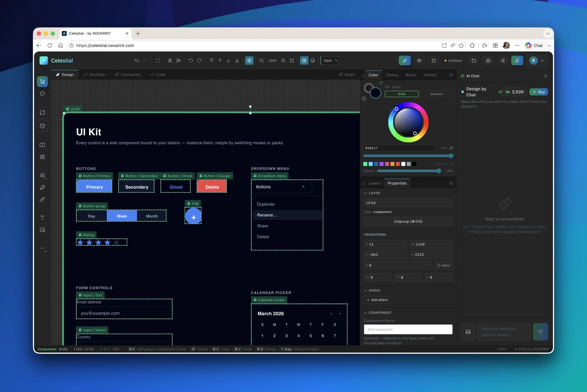Open the folder icon in top bar
The width and height of the screenshot is (587, 392).
[474, 60]
